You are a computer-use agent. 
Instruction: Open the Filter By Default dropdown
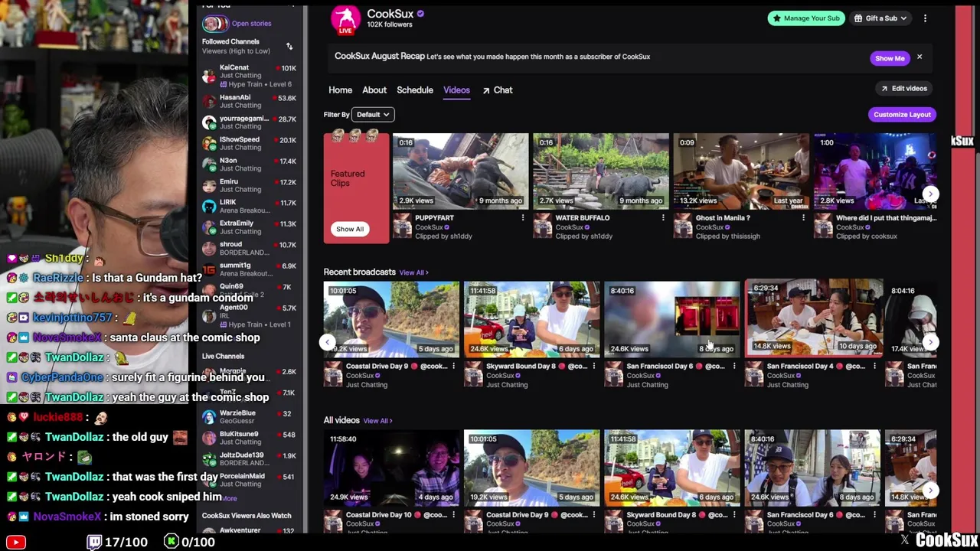pyautogui.click(x=373, y=115)
